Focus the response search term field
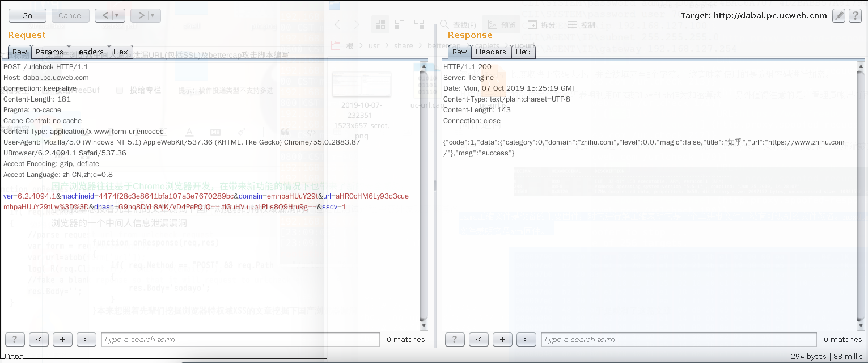 (679, 339)
